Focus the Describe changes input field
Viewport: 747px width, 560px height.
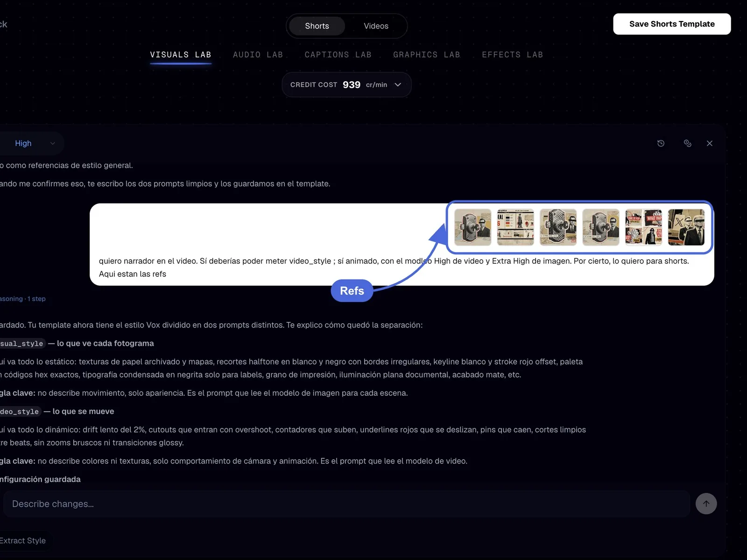point(346,504)
